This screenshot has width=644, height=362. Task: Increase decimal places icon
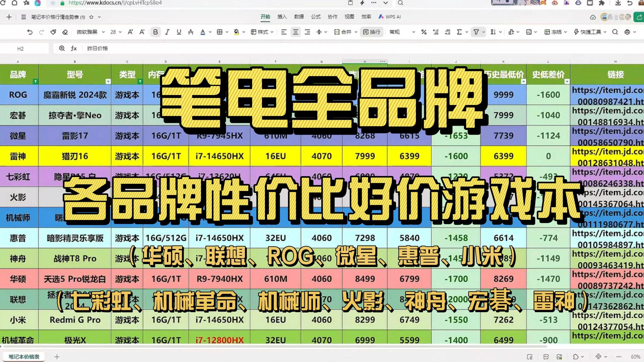436,32
